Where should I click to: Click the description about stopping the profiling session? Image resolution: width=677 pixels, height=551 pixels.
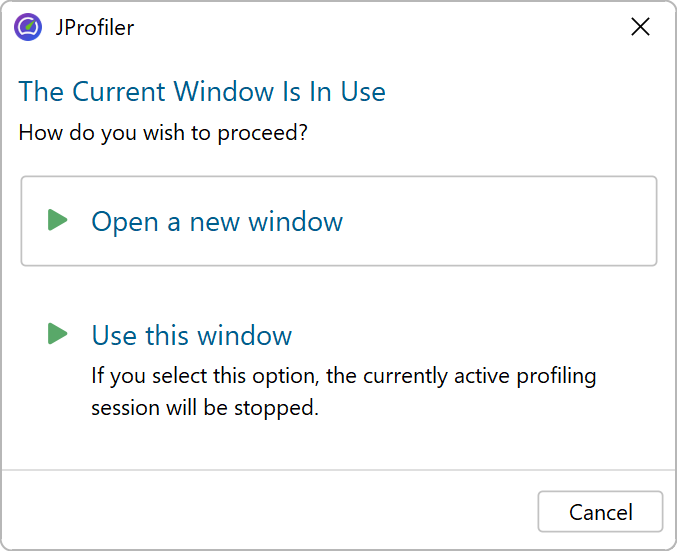(x=343, y=392)
